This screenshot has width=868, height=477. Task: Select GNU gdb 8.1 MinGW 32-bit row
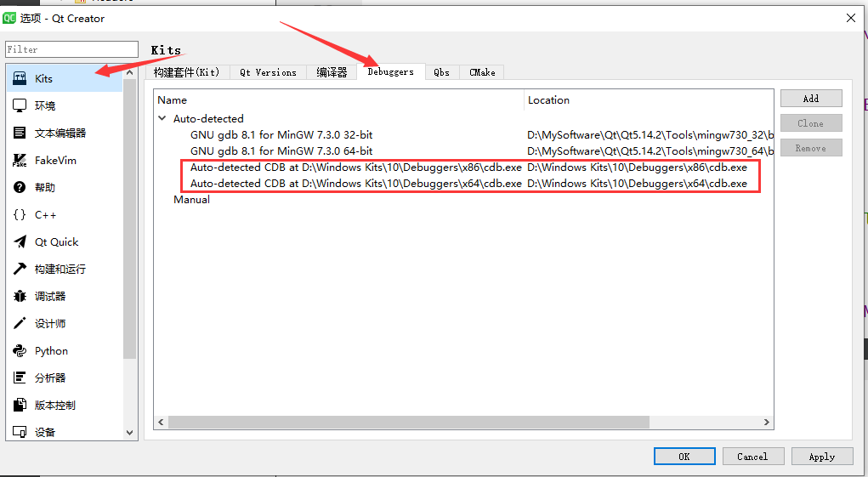[x=463, y=134]
